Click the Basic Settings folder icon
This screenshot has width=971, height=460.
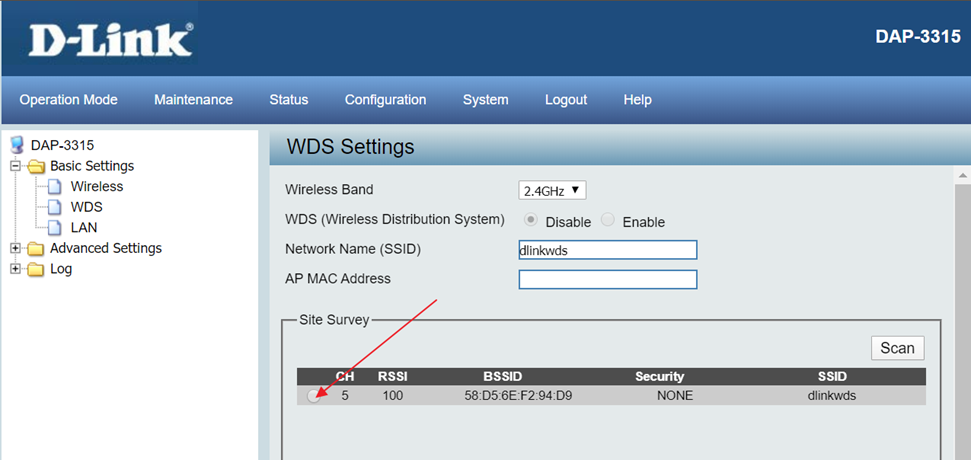pyautogui.click(x=36, y=166)
